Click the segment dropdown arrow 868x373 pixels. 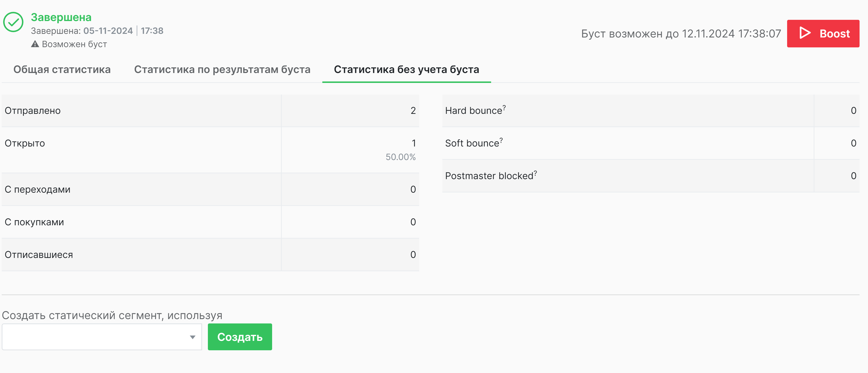click(192, 337)
